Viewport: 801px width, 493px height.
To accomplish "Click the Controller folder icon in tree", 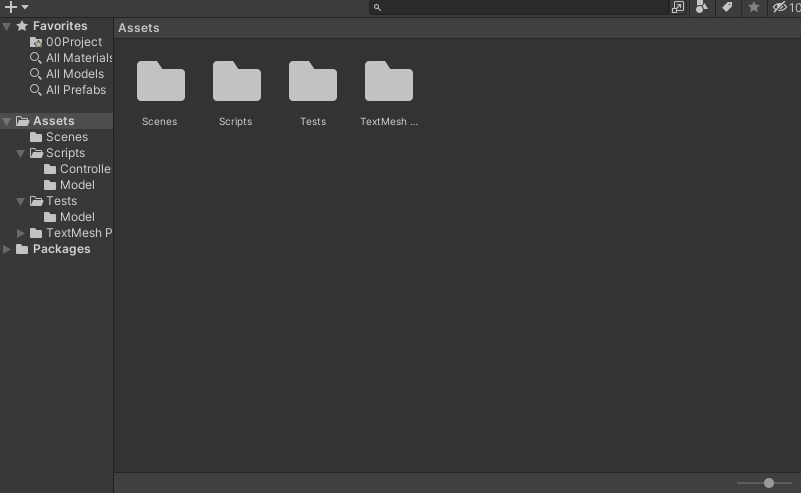I will coord(50,169).
